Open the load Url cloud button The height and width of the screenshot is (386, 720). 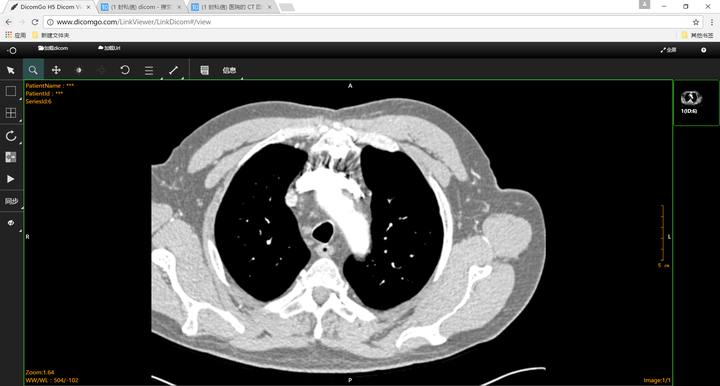[x=109, y=48]
